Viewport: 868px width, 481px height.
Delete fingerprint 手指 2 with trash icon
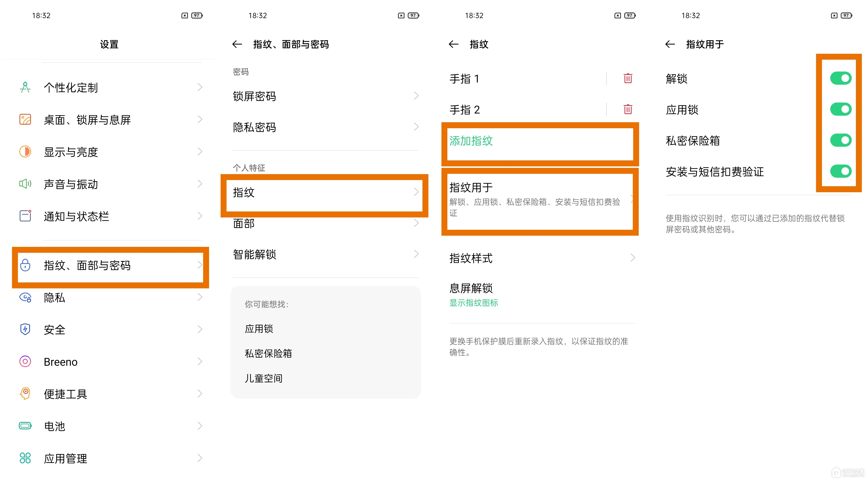(628, 109)
